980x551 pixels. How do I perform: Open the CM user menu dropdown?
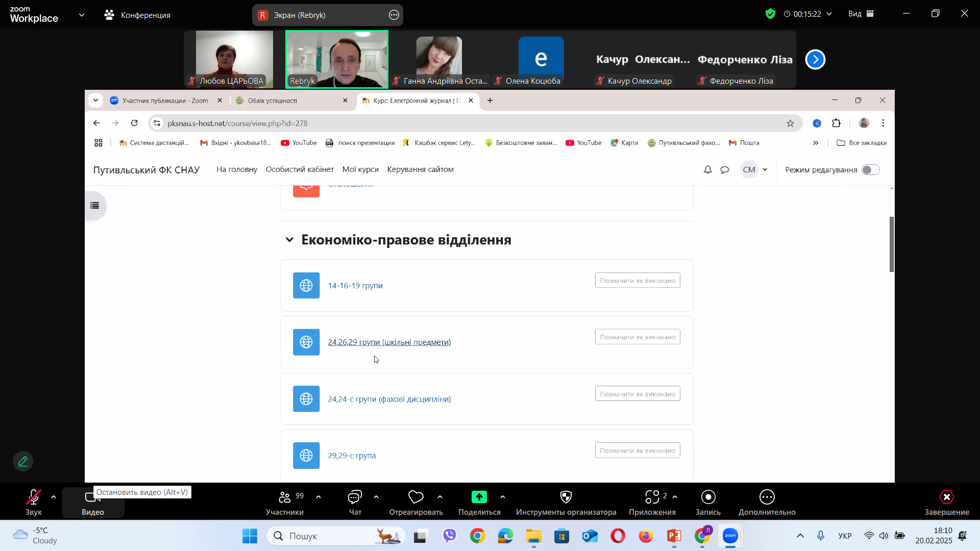click(754, 170)
